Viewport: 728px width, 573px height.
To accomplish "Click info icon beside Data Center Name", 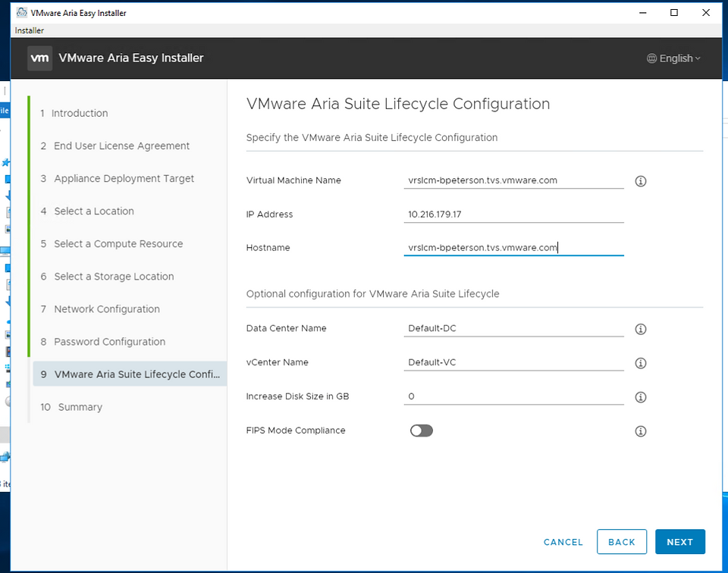I will 640,329.
